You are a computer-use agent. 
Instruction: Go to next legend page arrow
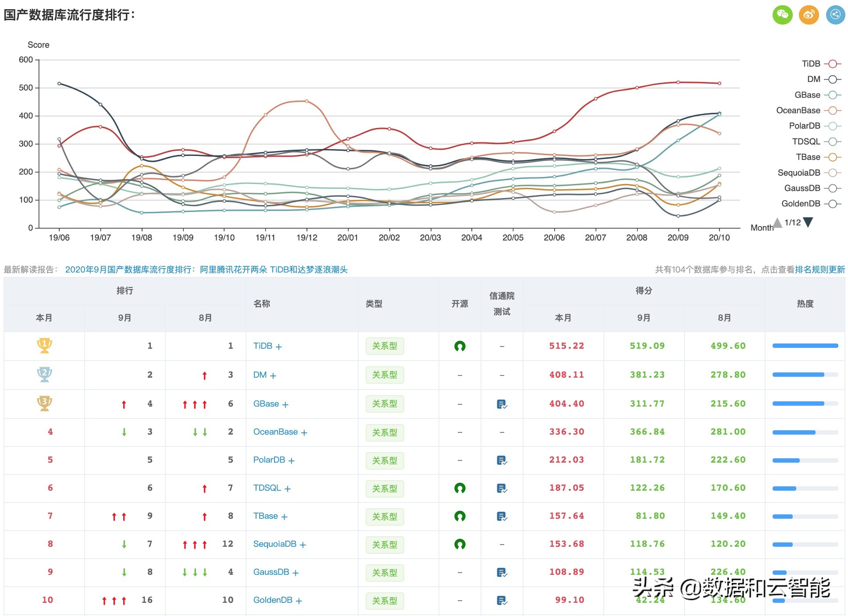click(808, 222)
